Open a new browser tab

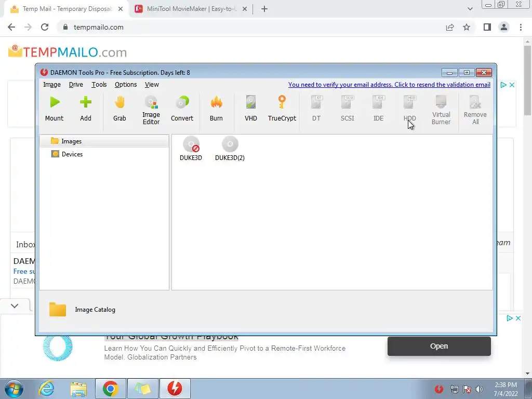coord(264,9)
